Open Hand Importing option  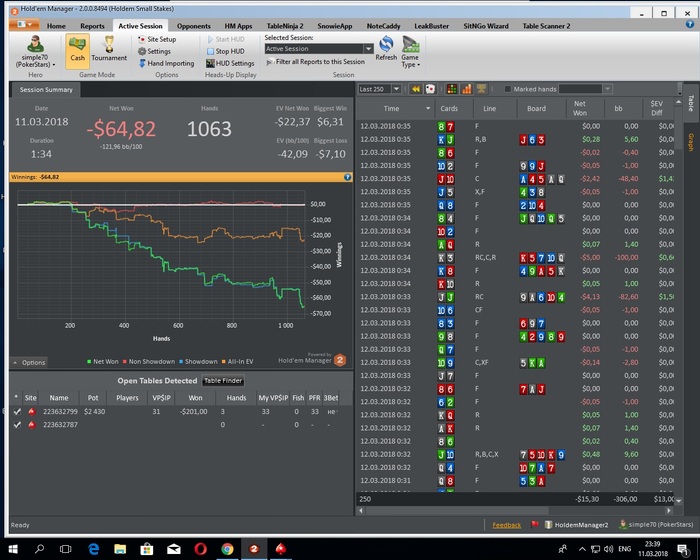(166, 63)
